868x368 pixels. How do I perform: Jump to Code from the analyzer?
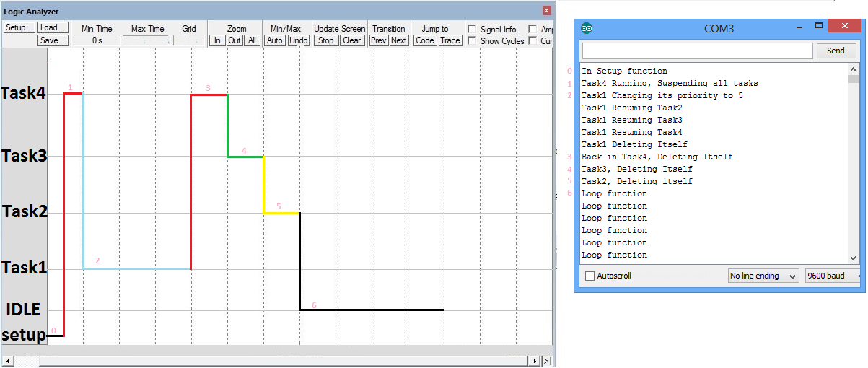[x=425, y=40]
